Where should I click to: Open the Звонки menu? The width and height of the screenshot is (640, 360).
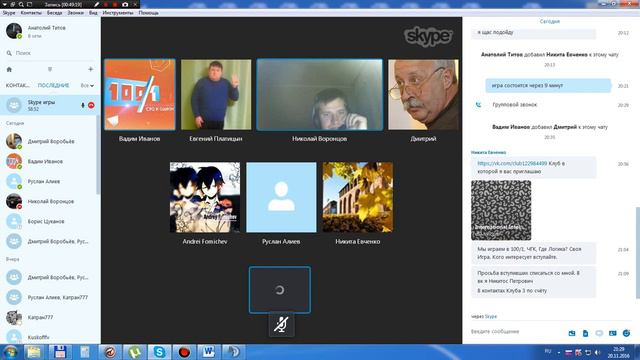click(x=76, y=13)
